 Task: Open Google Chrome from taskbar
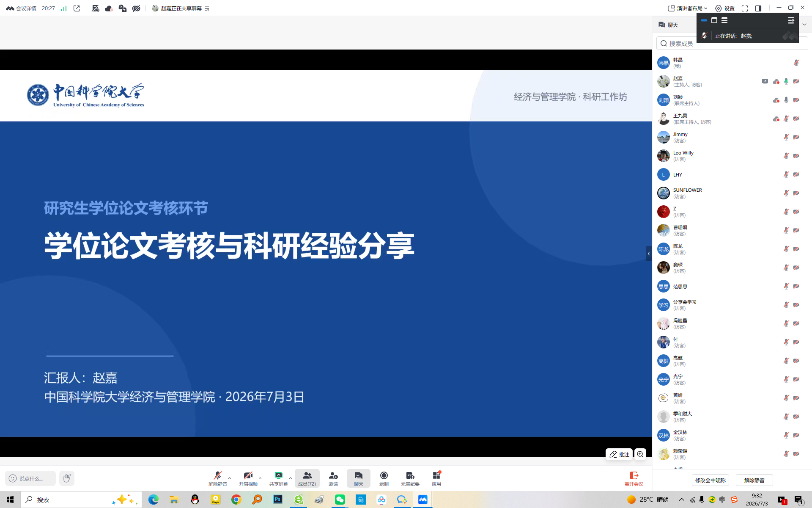point(236,500)
